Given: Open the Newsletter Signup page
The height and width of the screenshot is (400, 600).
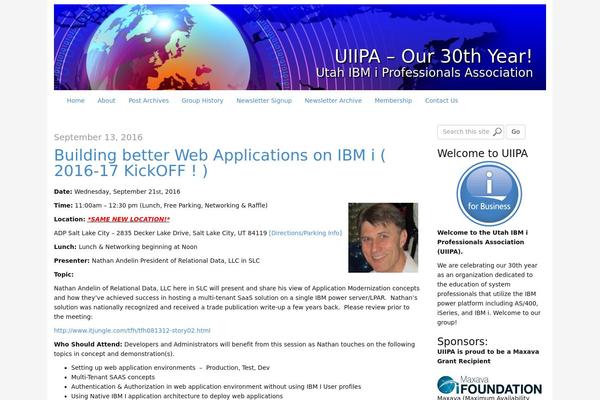Looking at the screenshot, I should (x=264, y=100).
